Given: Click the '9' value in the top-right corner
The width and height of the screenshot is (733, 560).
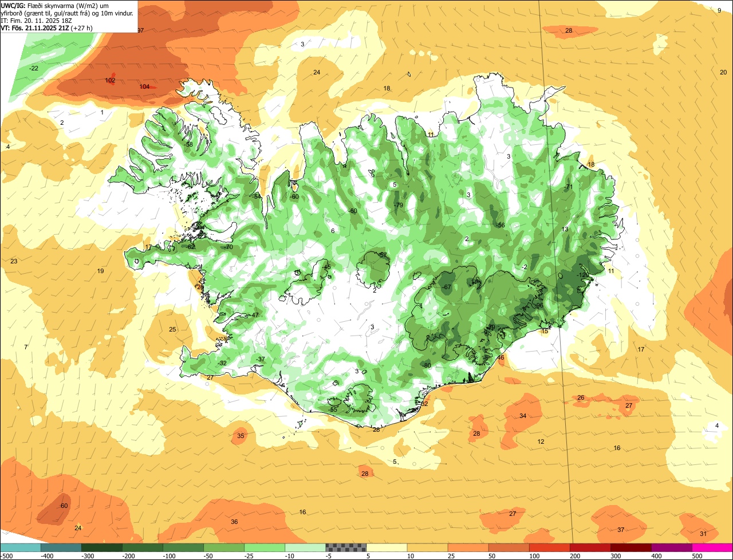Looking at the screenshot, I should pyautogui.click(x=719, y=10).
